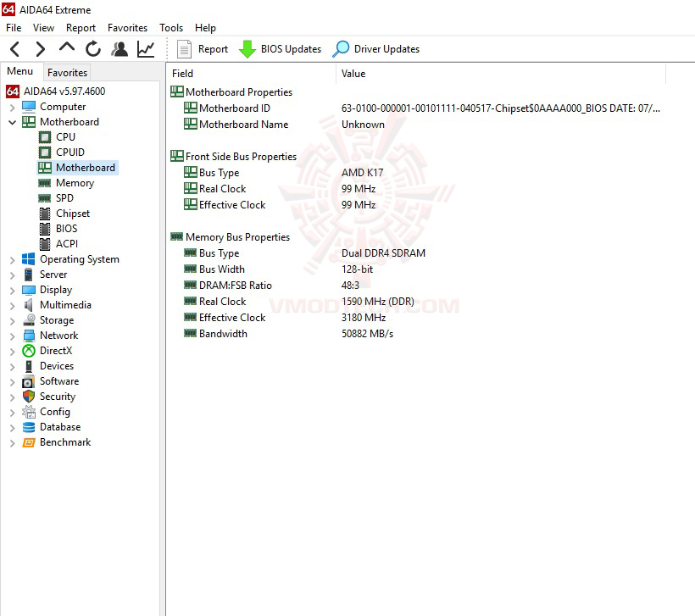Click the Database stack icon

[29, 427]
